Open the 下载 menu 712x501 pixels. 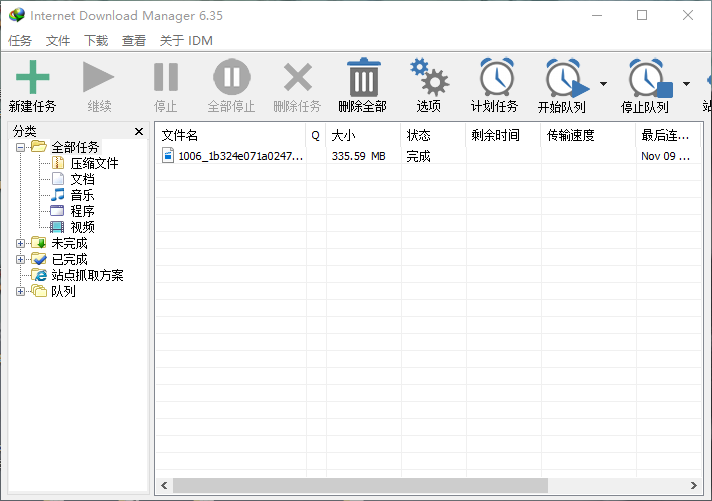[96, 41]
